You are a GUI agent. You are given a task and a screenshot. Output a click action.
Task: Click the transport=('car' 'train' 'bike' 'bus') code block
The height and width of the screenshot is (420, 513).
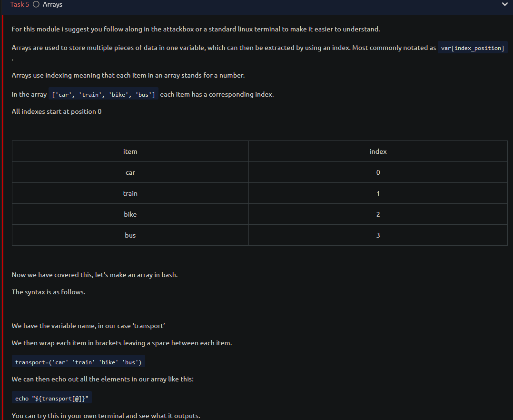(x=79, y=362)
